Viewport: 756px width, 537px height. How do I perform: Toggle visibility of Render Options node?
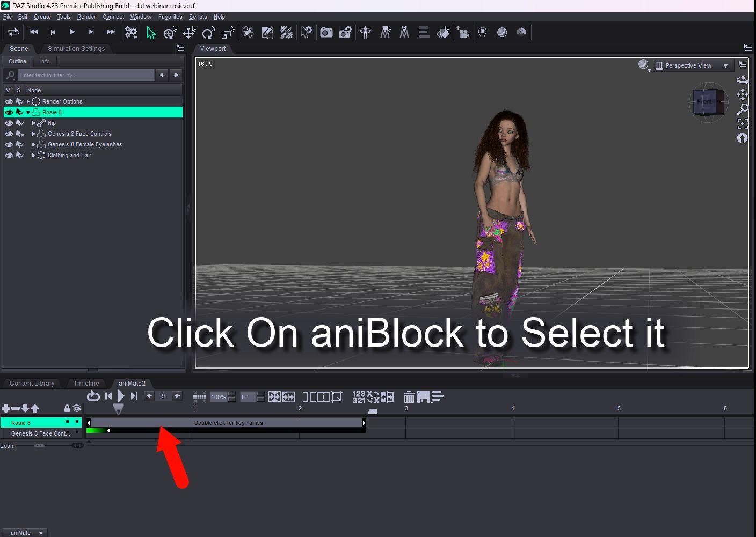click(9, 101)
